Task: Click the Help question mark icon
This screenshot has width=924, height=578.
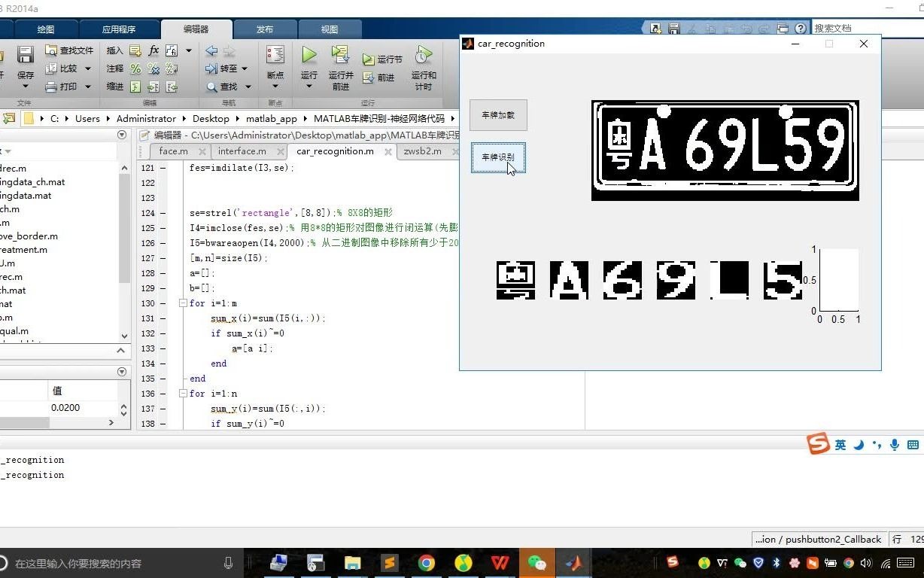Action: [799, 28]
